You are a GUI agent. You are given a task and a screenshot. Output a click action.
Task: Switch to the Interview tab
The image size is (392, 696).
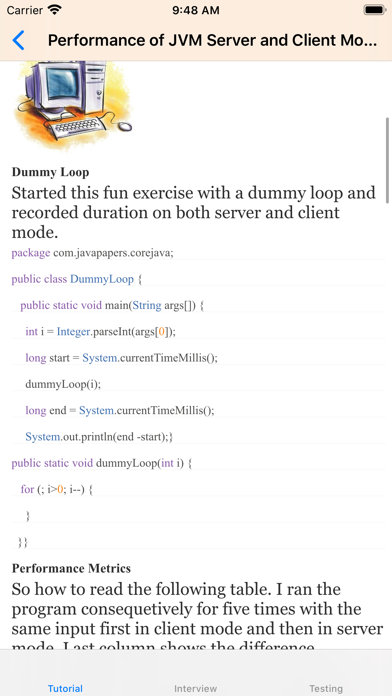coord(196,688)
